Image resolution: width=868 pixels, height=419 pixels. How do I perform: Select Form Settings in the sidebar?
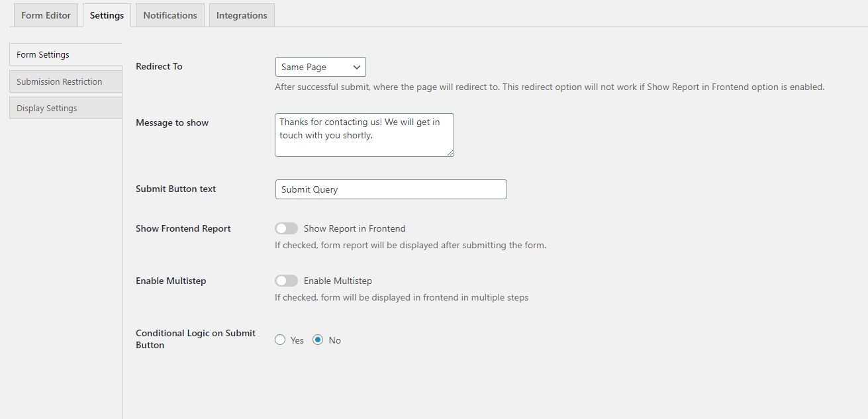[42, 54]
